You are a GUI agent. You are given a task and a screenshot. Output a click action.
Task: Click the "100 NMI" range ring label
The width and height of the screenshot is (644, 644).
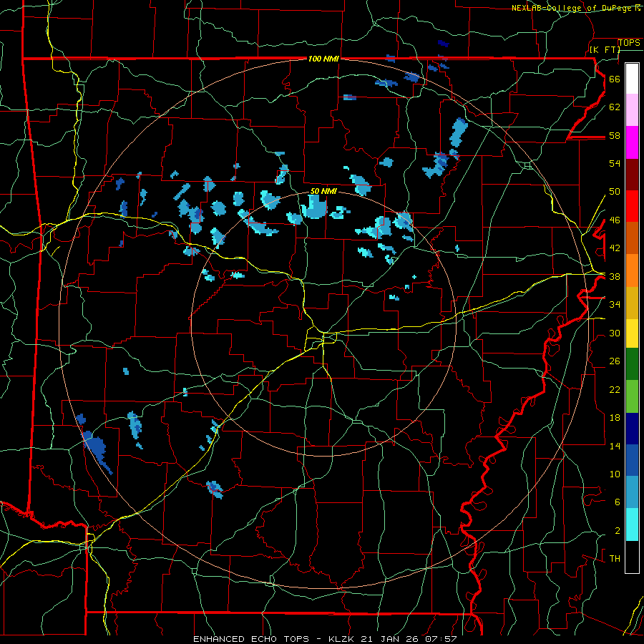pos(323,59)
